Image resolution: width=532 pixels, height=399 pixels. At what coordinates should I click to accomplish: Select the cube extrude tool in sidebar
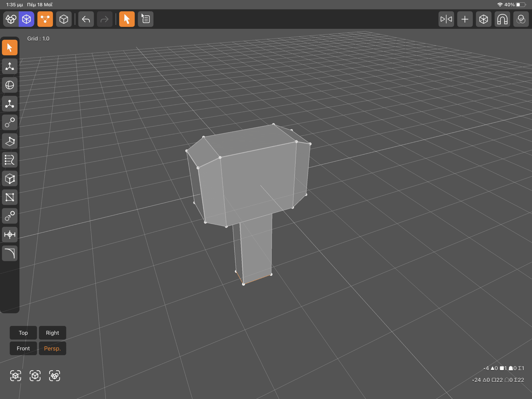10,179
